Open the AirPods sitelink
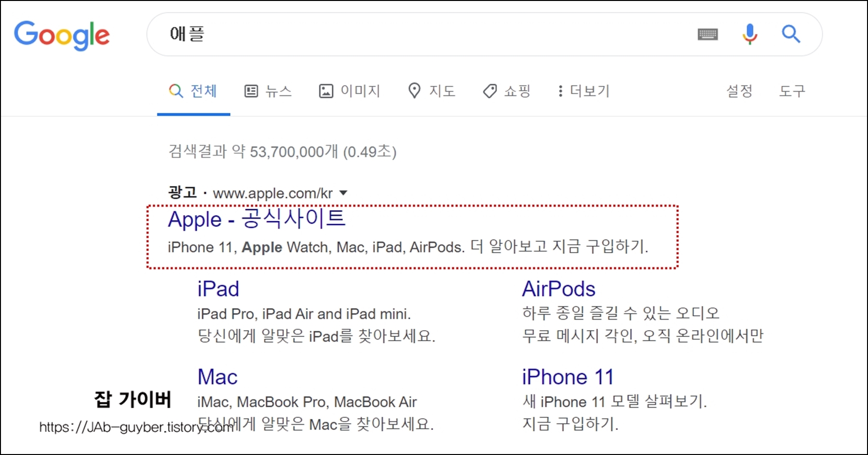This screenshot has height=455, width=868. coord(558,289)
